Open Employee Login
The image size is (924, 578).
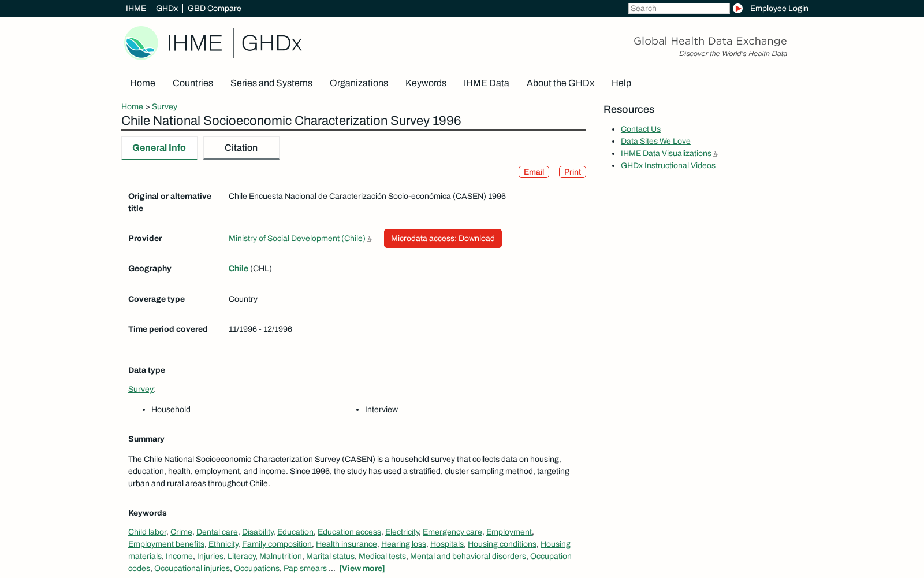click(779, 8)
